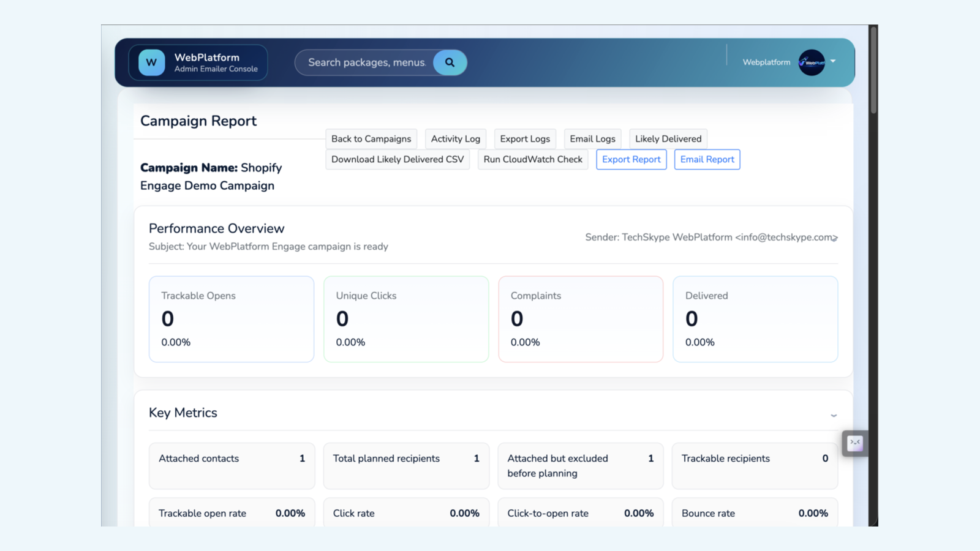The height and width of the screenshot is (551, 980).
Task: Go Back to Campaigns
Action: (x=371, y=139)
